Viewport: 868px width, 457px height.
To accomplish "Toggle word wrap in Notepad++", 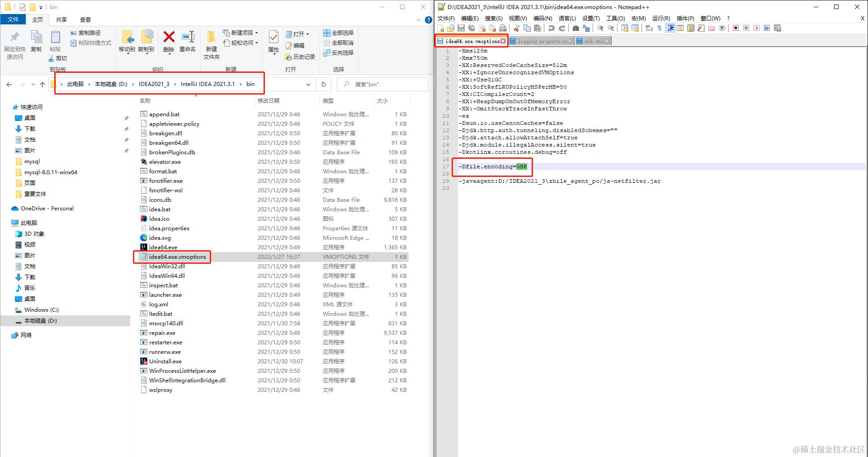I will click(649, 28).
